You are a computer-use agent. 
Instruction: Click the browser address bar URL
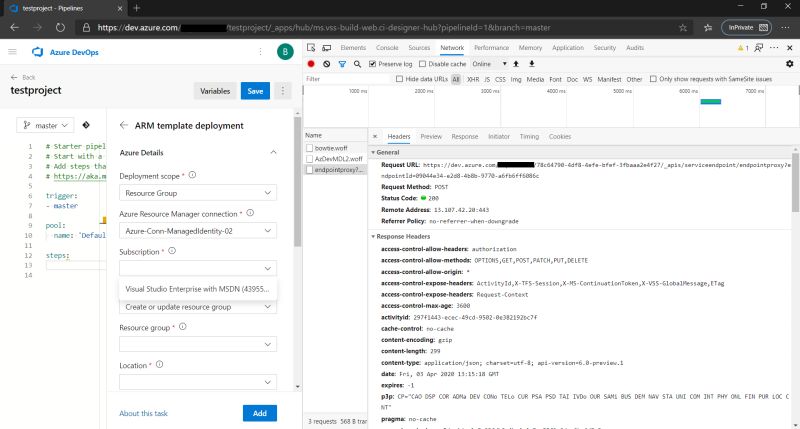click(x=323, y=28)
